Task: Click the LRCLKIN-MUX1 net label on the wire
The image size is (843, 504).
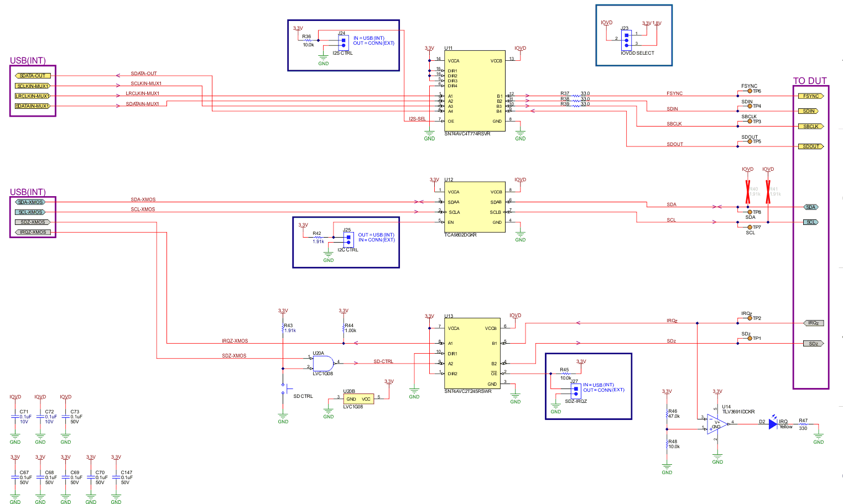Action: click(x=142, y=93)
